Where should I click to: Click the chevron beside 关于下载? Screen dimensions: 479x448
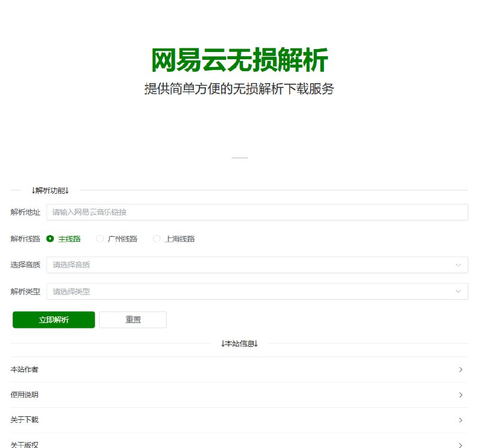pyautogui.click(x=461, y=420)
